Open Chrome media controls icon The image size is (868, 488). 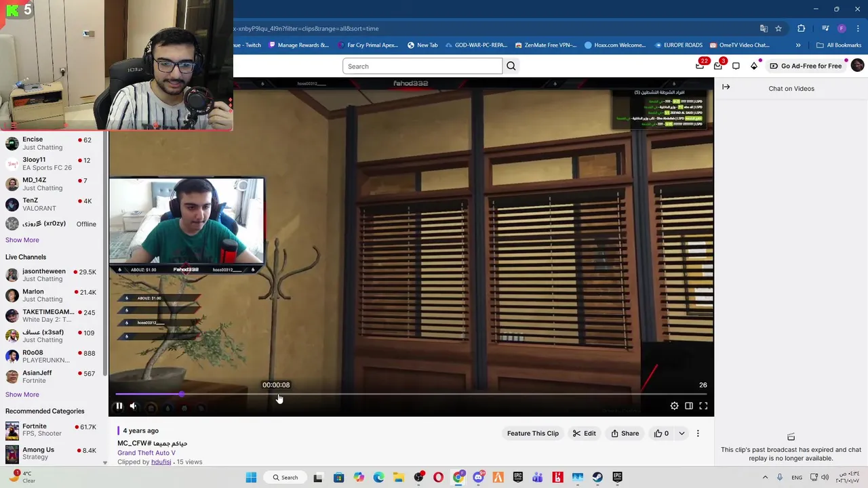point(825,28)
